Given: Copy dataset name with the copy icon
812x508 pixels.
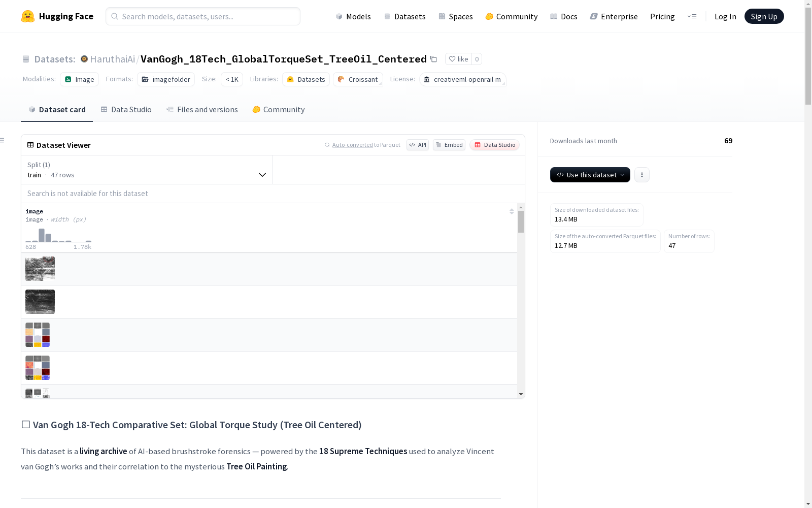Looking at the screenshot, I should coord(433,59).
